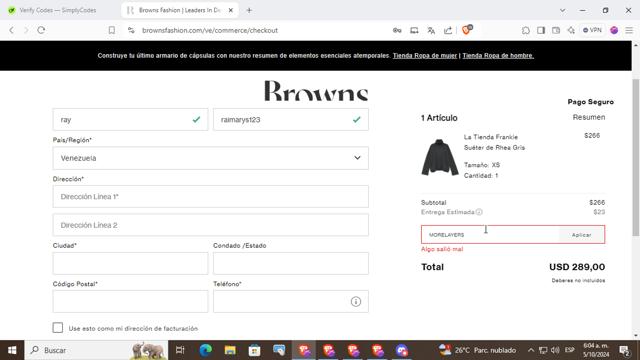Edit the first name field 'ray'
The image size is (640, 360).
pos(130,120)
